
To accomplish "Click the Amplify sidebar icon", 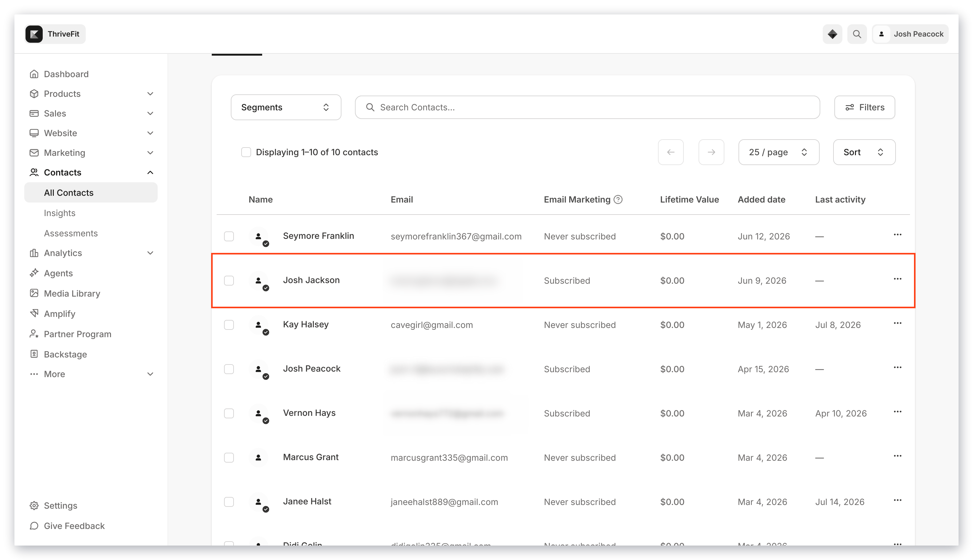I will coord(34,314).
